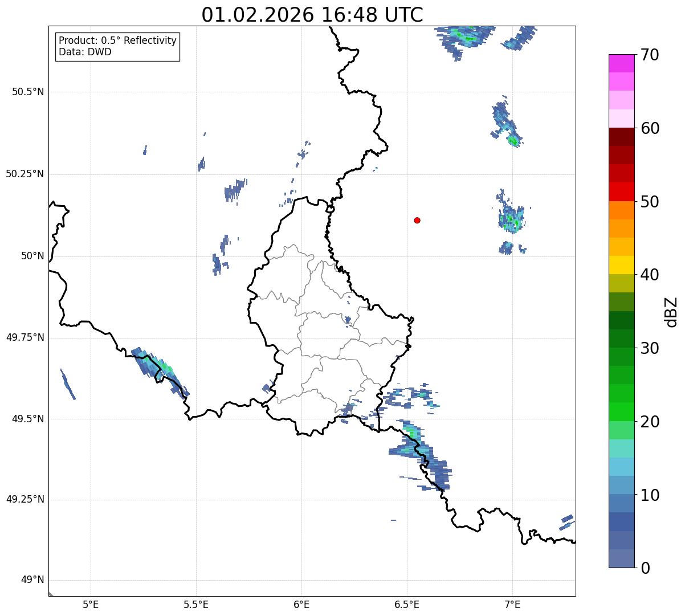The width and height of the screenshot is (685, 616).
Task: Click the colorbar "dBZ" axis label
Action: point(671,311)
